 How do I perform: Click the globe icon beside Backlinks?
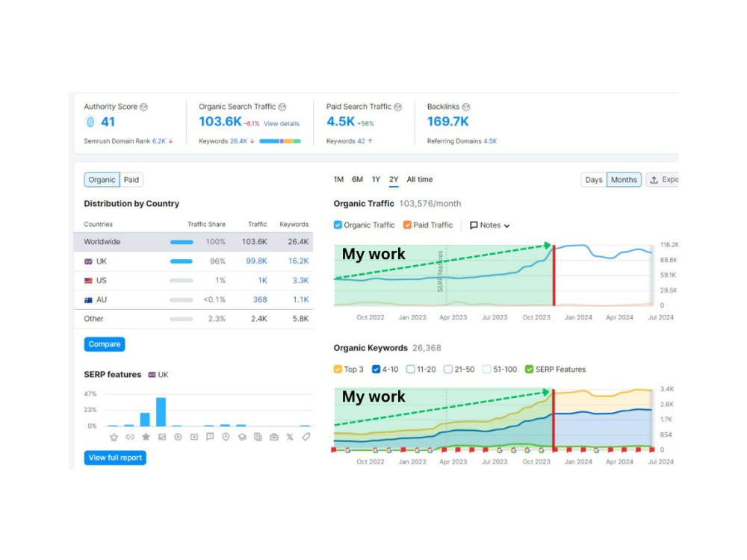(466, 107)
